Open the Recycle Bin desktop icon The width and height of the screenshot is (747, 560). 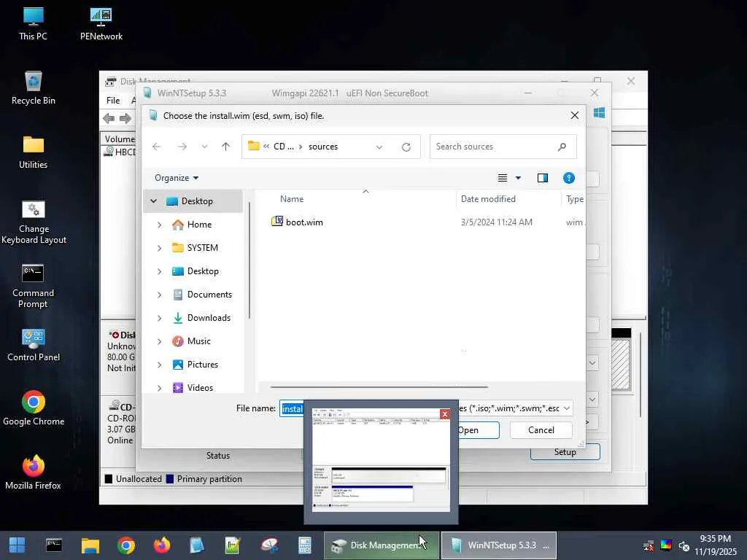34,88
